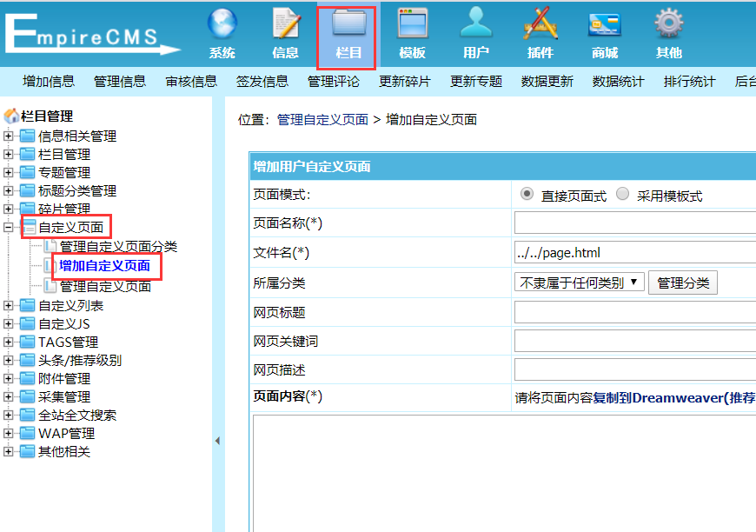Click the 自定义列表 folder icon
This screenshot has width=756, height=532.
click(28, 305)
